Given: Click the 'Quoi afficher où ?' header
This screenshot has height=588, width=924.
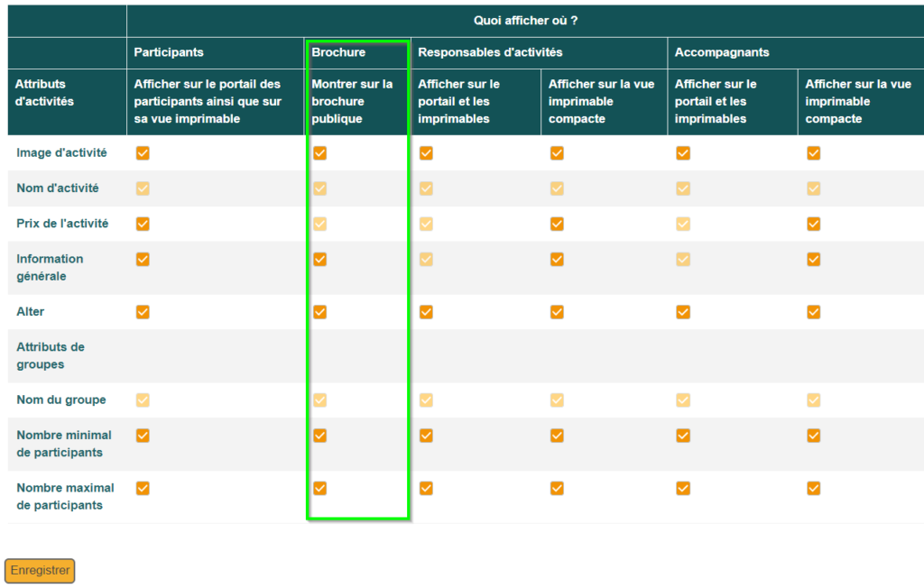Looking at the screenshot, I should click(x=526, y=21).
